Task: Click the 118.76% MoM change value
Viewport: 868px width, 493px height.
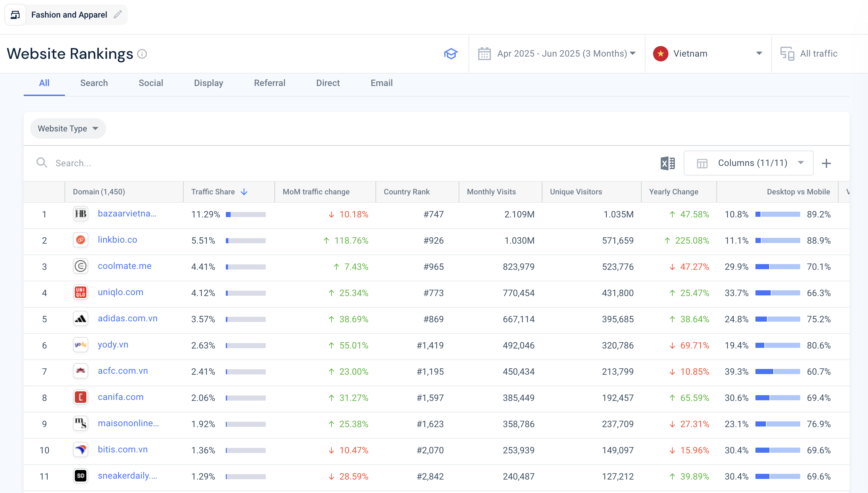Action: (351, 240)
